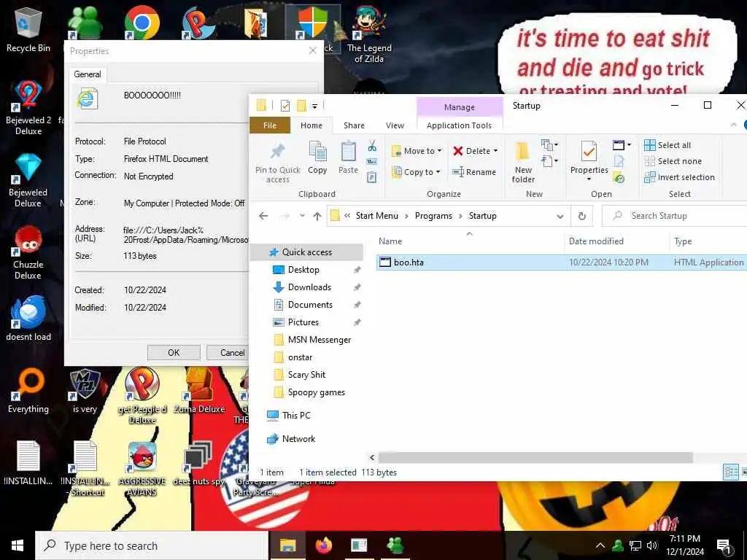Click Select none in the ribbon
The height and width of the screenshot is (560, 747).
673,161
